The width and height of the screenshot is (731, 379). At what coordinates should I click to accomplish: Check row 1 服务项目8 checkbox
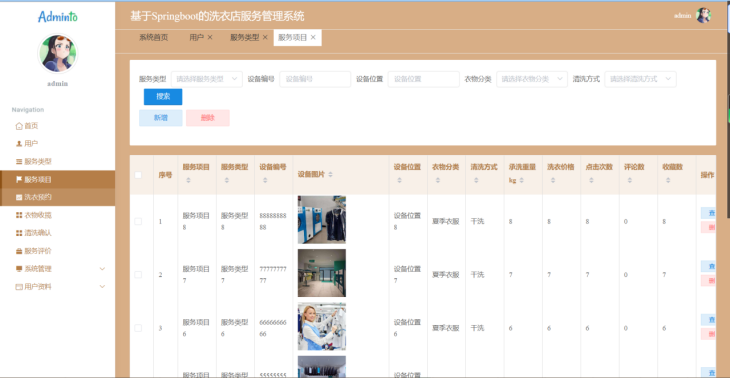tap(138, 221)
